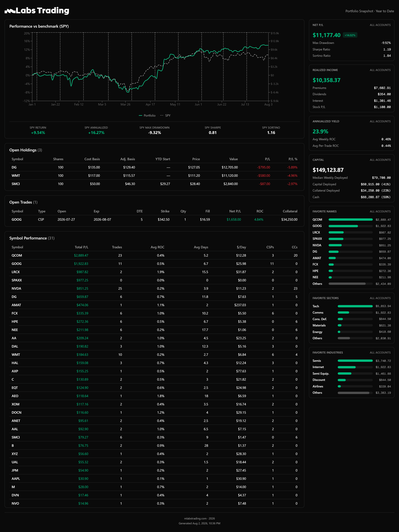Click the Strike column header in Open Trades
This screenshot has width=399, height=532.
click(x=165, y=211)
